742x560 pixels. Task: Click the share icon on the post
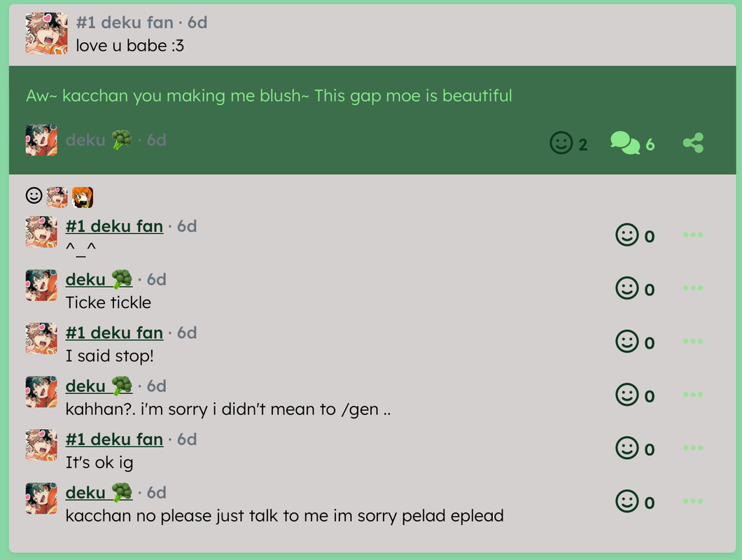click(x=693, y=143)
